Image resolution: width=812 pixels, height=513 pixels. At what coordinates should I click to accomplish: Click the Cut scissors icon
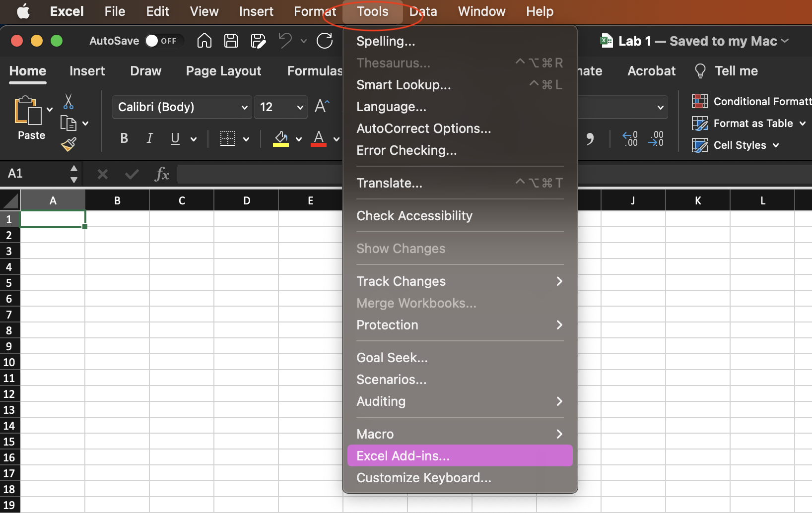click(x=68, y=102)
